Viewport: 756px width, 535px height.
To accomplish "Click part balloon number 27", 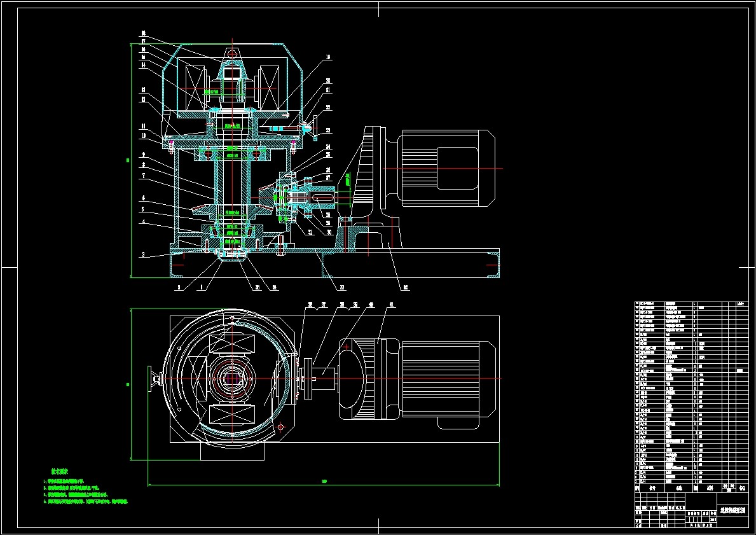I will coord(328,177).
